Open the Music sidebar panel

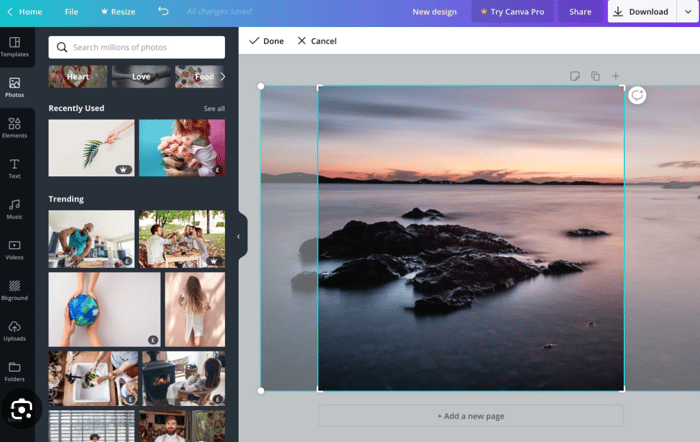click(15, 209)
